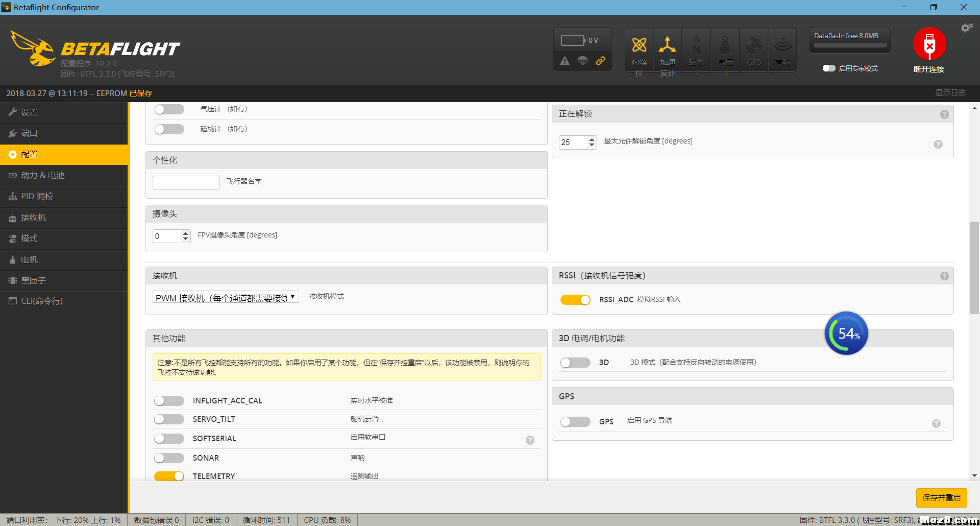Click 保存并重启 (Save and Reboot) button
Screen dimensions: 980x526
point(941,497)
